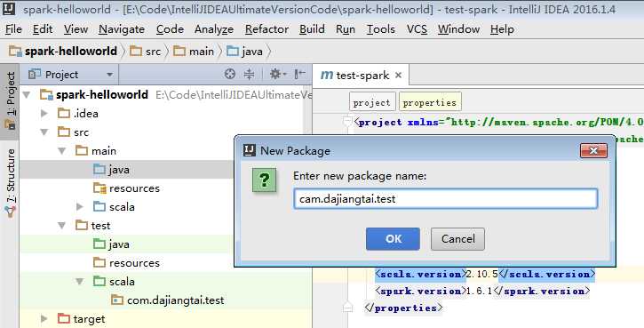Image resolution: width=644 pixels, height=328 pixels.
Task: Toggle the 7: Structure side tab
Action: pos(10,182)
